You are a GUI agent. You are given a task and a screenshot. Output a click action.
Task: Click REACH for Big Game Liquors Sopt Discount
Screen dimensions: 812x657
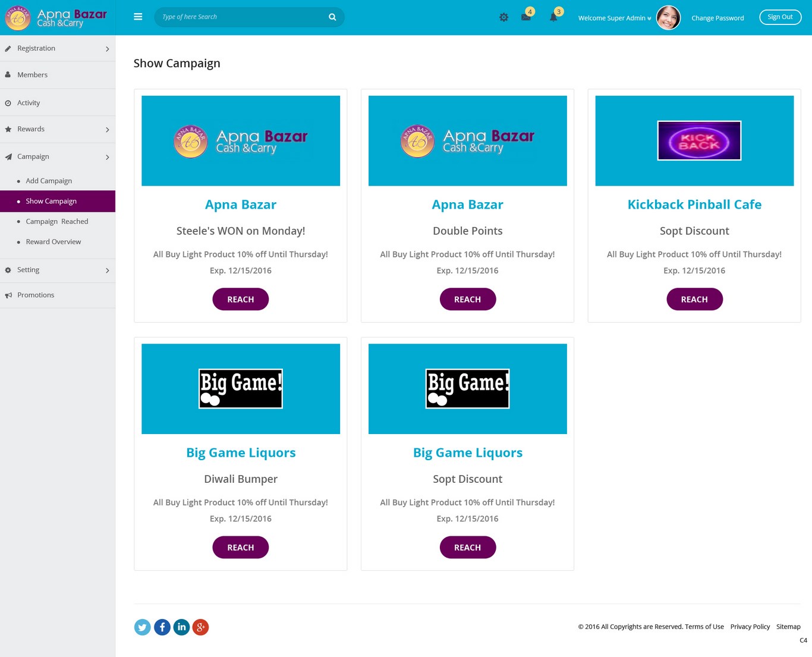click(x=468, y=547)
